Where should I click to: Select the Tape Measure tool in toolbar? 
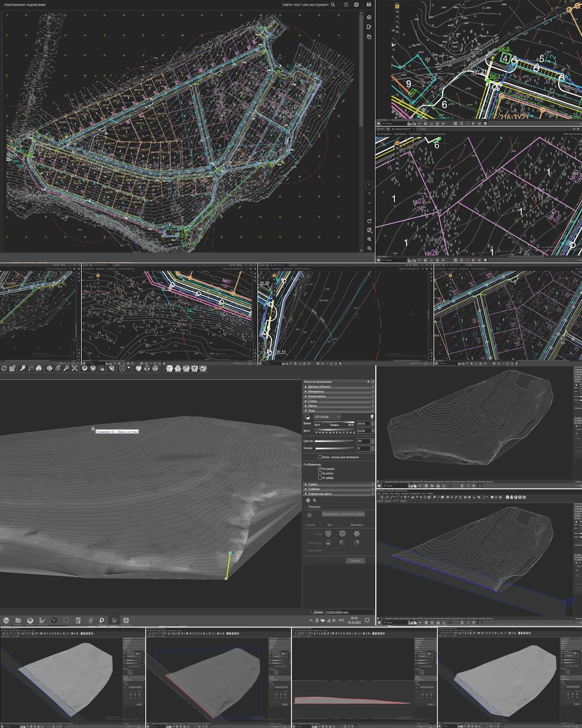23,368
